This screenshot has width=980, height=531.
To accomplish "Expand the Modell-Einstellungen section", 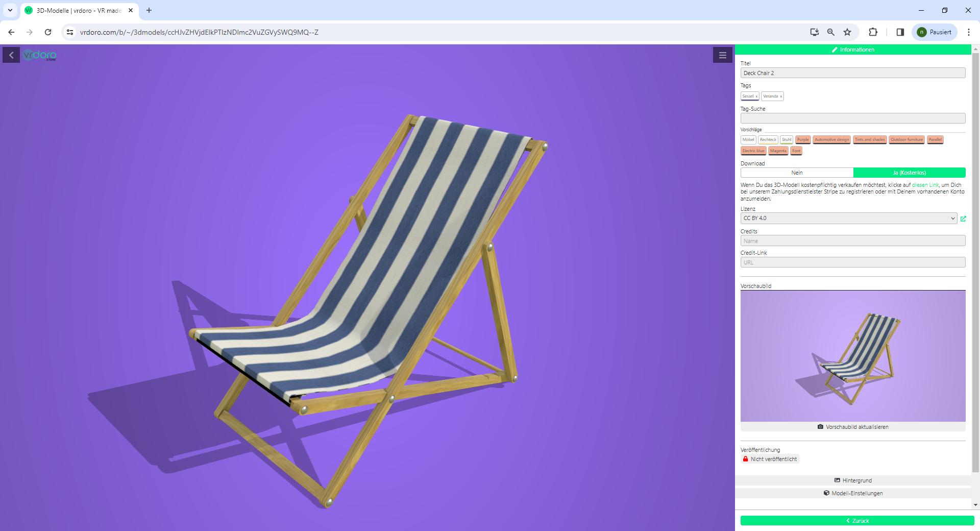I will pyautogui.click(x=853, y=493).
